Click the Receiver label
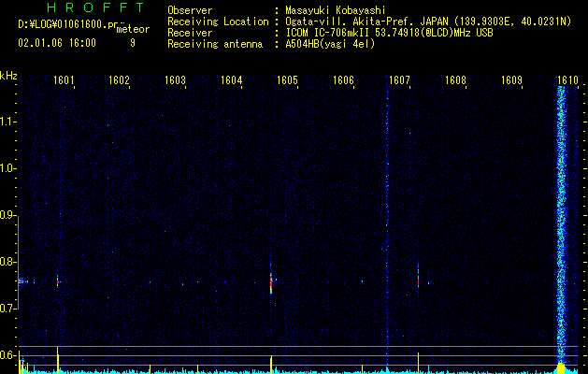Image resolution: width=588 pixels, height=374 pixels. pyautogui.click(x=190, y=33)
